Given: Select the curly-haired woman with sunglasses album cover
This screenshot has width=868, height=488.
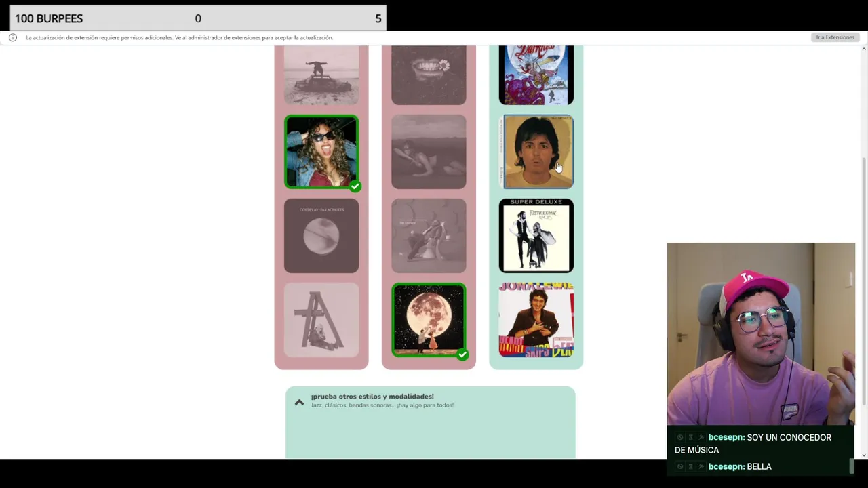Looking at the screenshot, I should [x=321, y=152].
